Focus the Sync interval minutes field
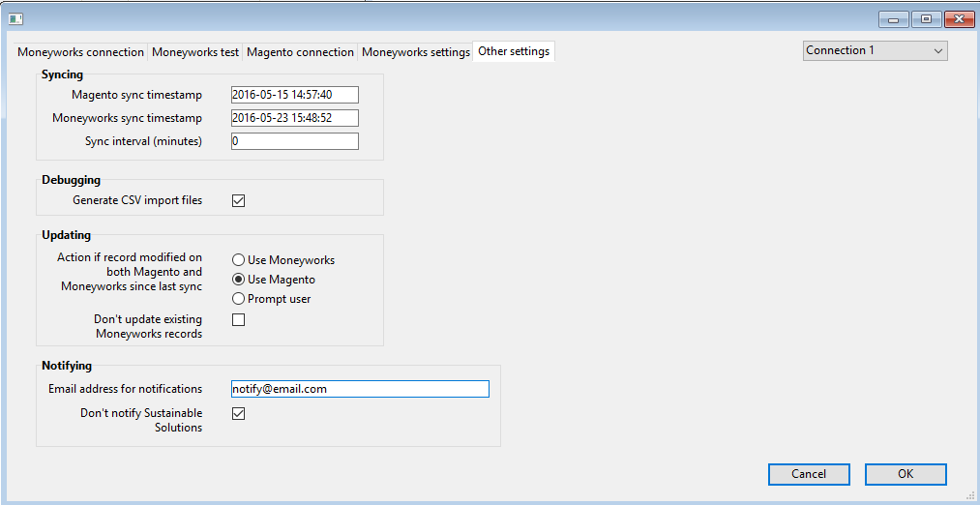 coord(295,141)
